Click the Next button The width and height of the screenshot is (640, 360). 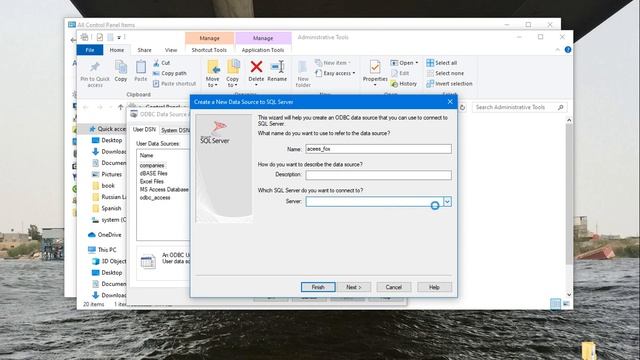[353, 287]
